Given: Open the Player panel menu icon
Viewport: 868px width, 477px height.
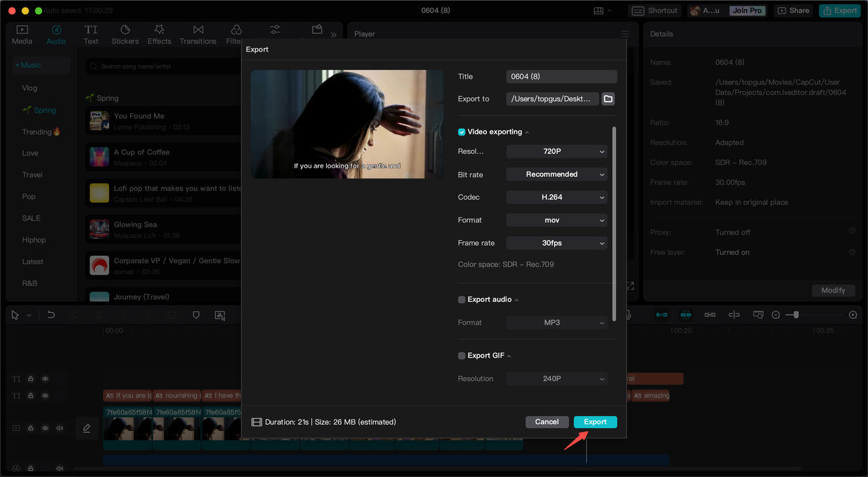Looking at the screenshot, I should coord(625,34).
